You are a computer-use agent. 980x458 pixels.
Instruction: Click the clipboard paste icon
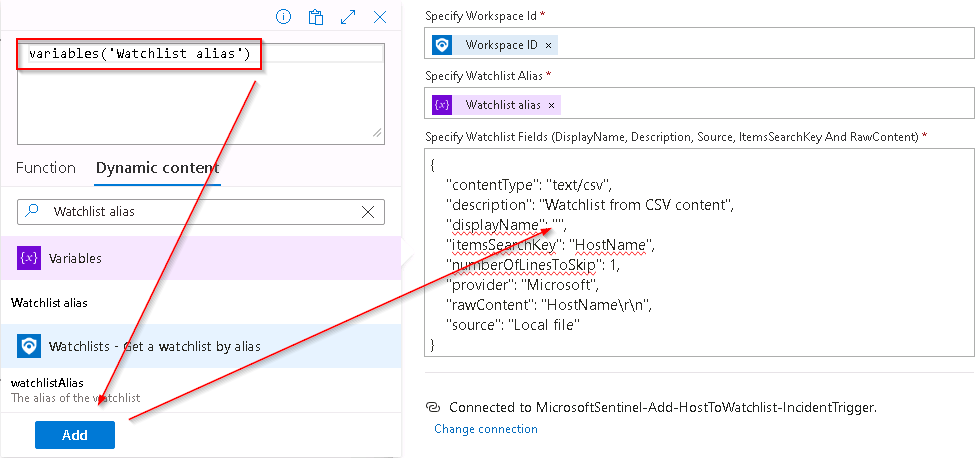(x=316, y=17)
